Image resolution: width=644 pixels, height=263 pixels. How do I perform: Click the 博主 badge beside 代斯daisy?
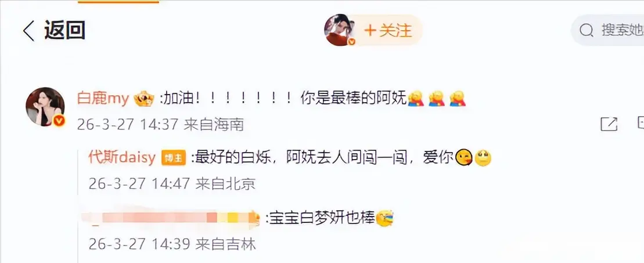[x=174, y=158]
